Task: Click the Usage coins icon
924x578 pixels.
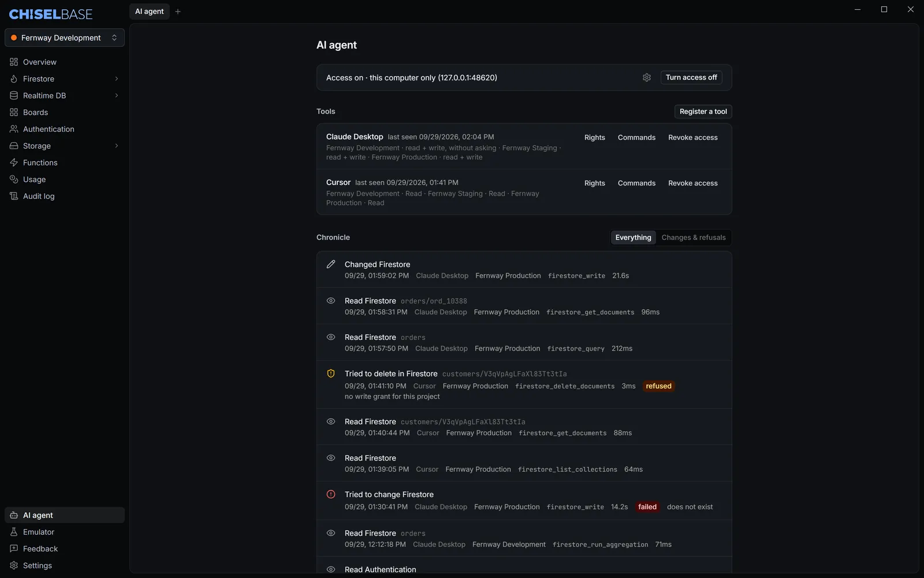Action: (14, 179)
